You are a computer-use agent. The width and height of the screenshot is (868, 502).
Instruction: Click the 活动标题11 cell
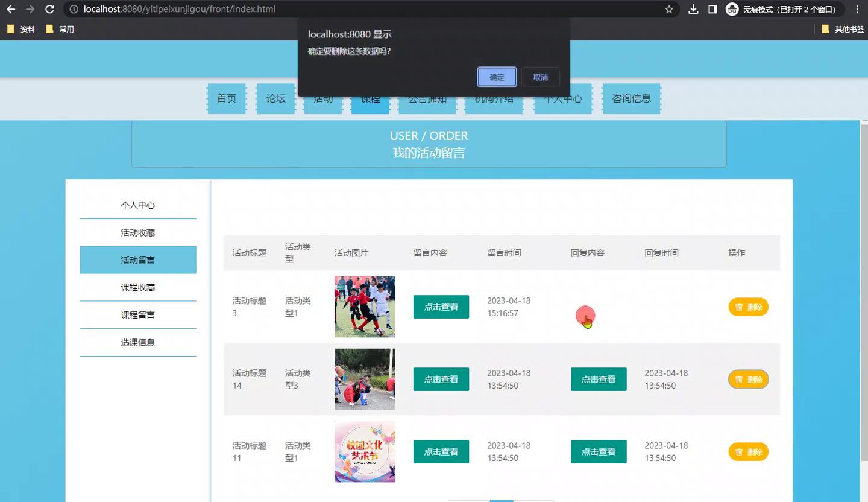pyautogui.click(x=250, y=452)
